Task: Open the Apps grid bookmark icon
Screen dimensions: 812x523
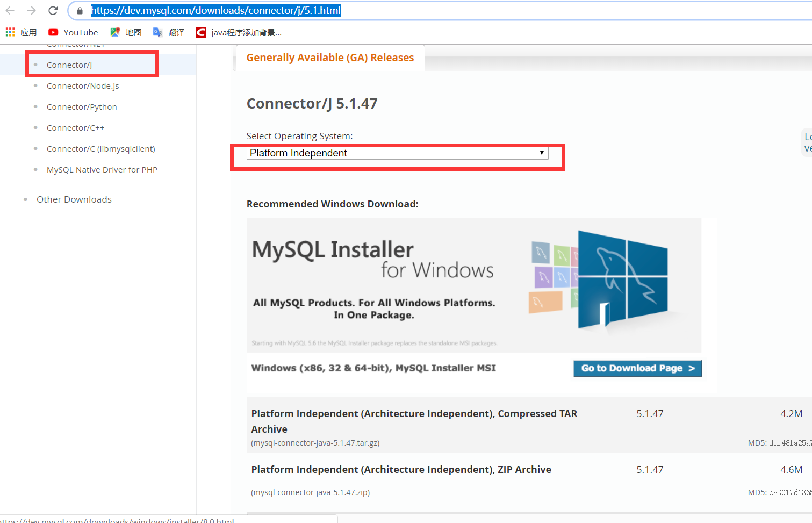Action: tap(10, 32)
